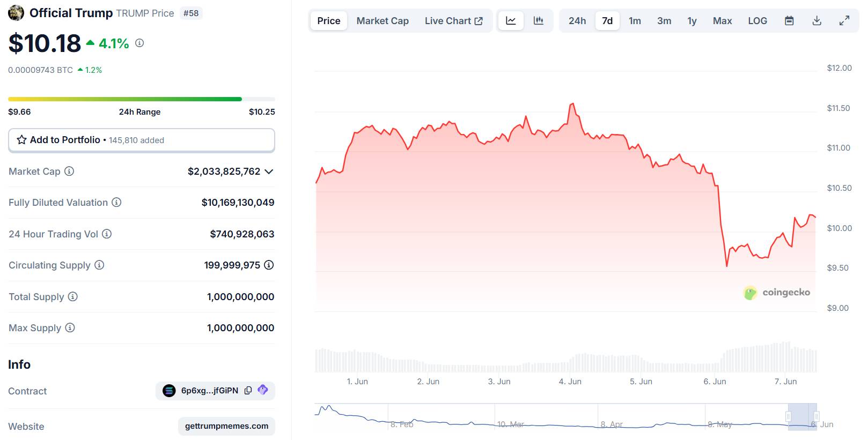Download the chart data
The width and height of the screenshot is (868, 440).
(x=816, y=21)
